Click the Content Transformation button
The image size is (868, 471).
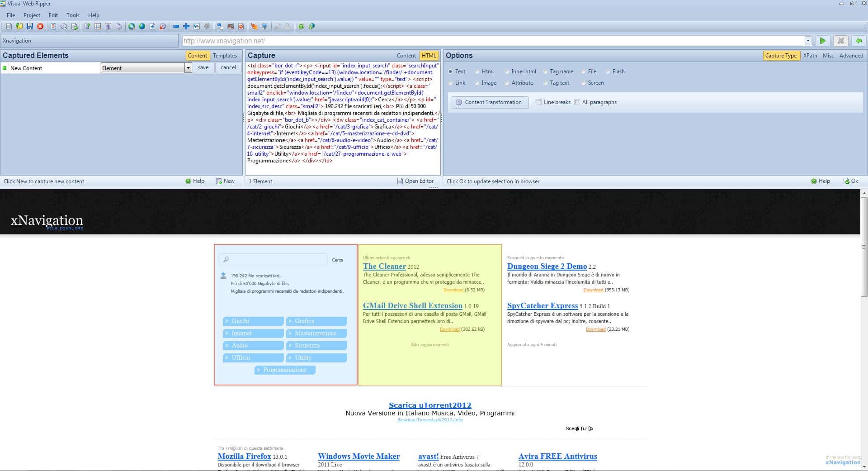pos(490,102)
